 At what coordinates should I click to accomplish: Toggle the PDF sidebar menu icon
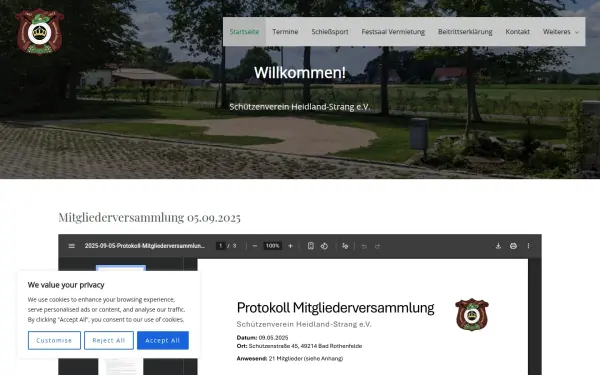[x=72, y=246]
